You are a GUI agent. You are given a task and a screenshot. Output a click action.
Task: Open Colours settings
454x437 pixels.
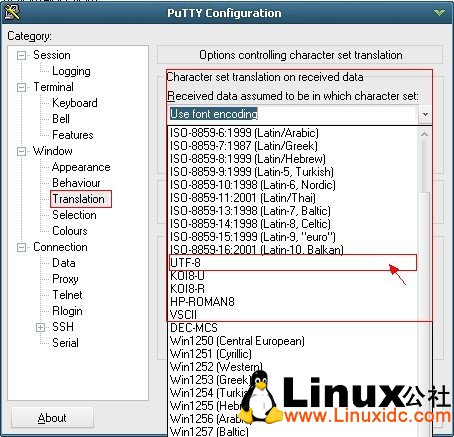pos(70,231)
